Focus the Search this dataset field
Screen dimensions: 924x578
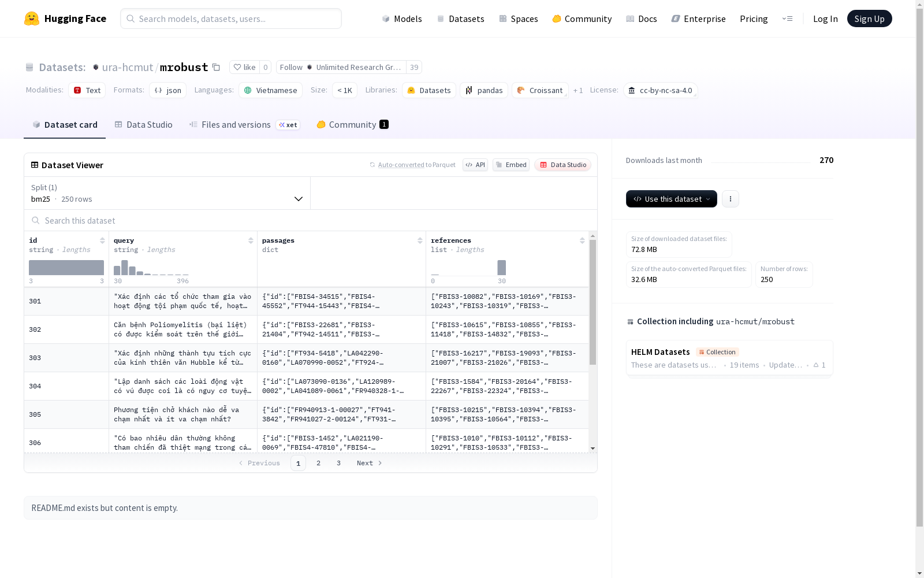click(311, 220)
